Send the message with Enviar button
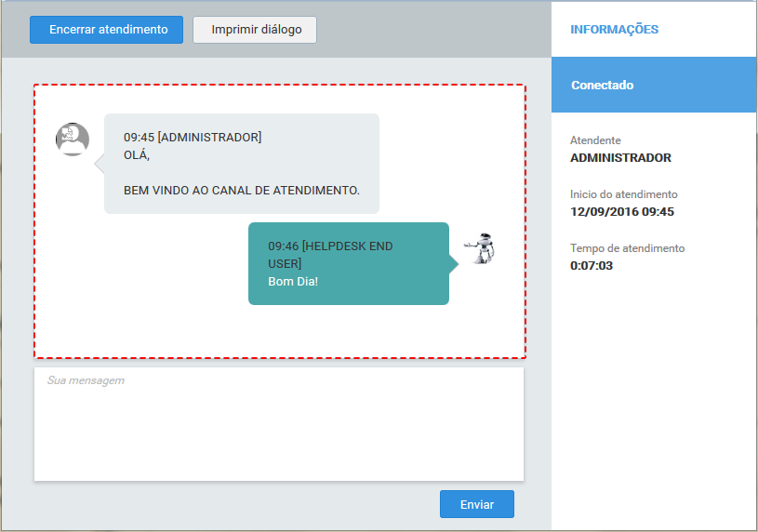This screenshot has height=532, width=758. click(x=476, y=504)
